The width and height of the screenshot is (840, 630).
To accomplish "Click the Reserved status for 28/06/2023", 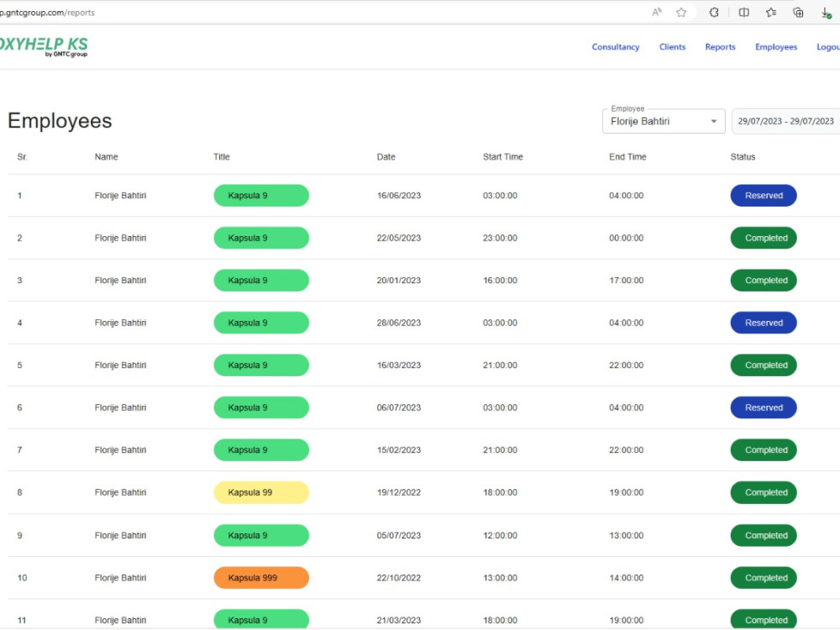I will tap(764, 323).
